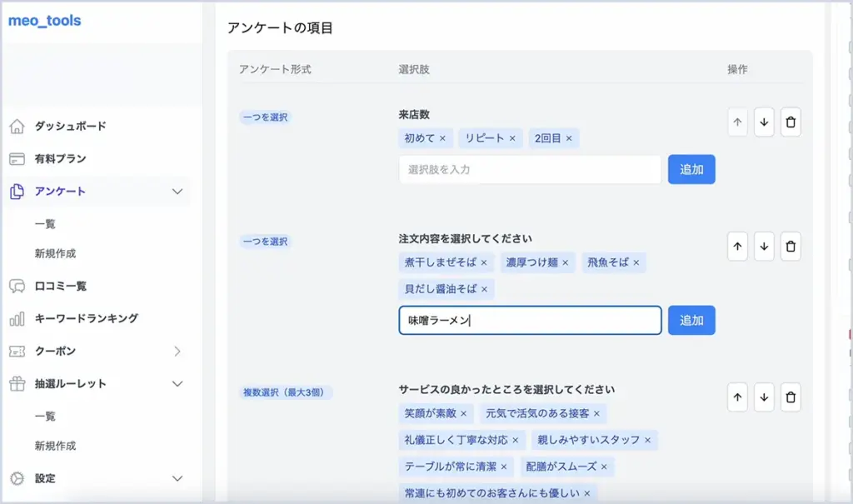This screenshot has height=504, width=853.
Task: Click 追加 button next to 味噌ラーメン
Action: pos(691,321)
